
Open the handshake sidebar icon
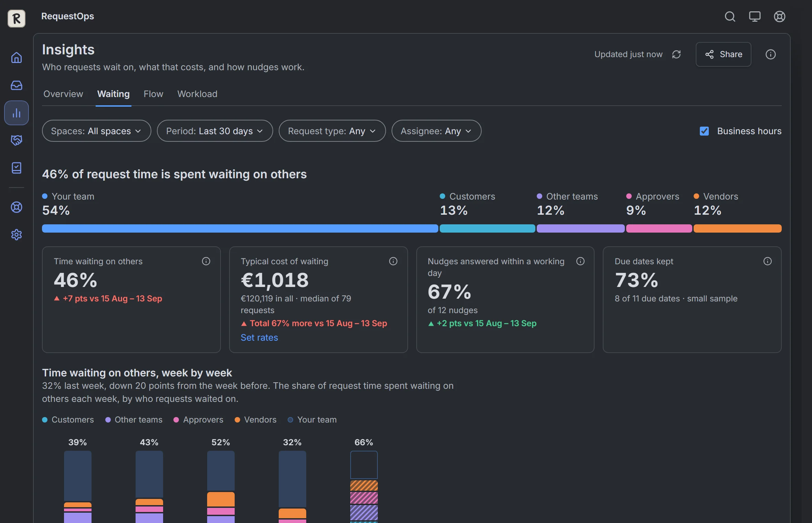pyautogui.click(x=17, y=140)
